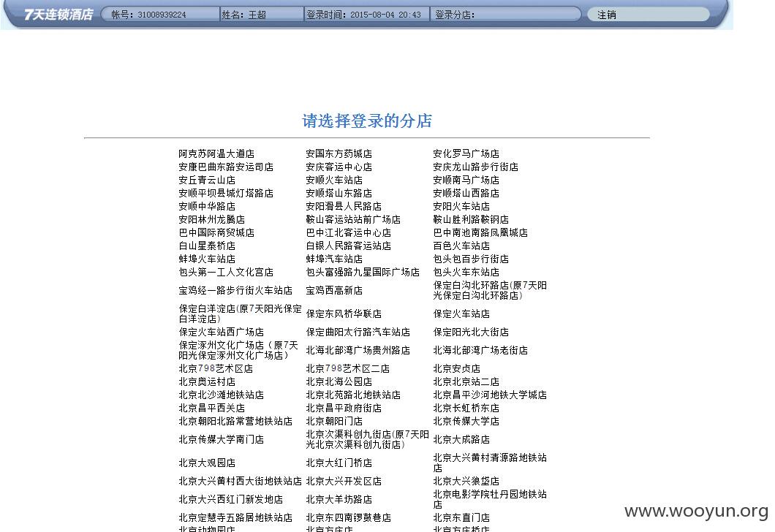Select 北京大兴开发区店

pyautogui.click(x=344, y=481)
